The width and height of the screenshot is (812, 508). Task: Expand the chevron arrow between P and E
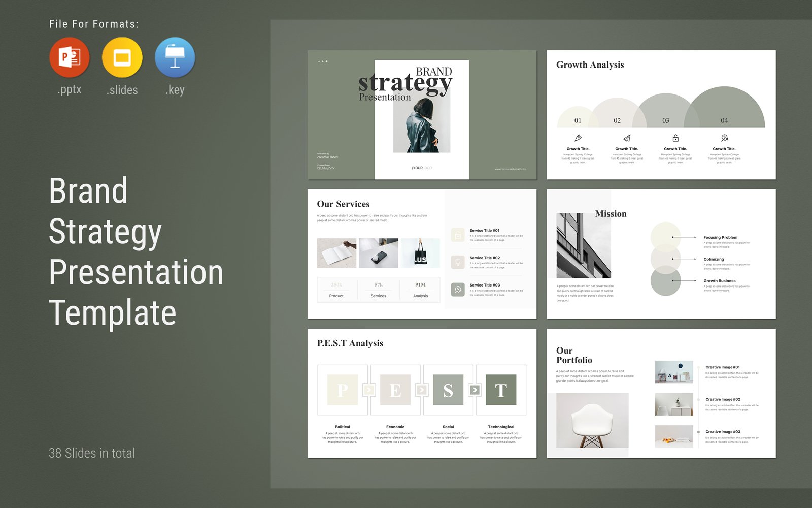[x=368, y=389]
